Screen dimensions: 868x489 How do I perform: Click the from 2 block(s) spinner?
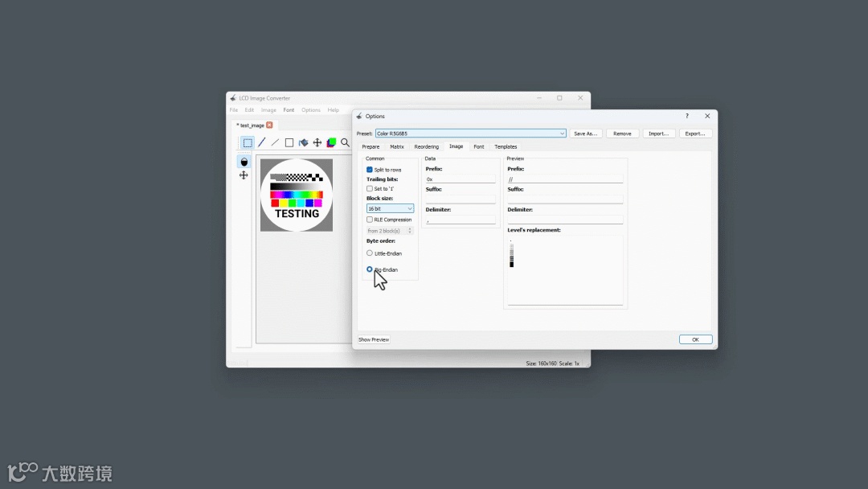coord(390,231)
